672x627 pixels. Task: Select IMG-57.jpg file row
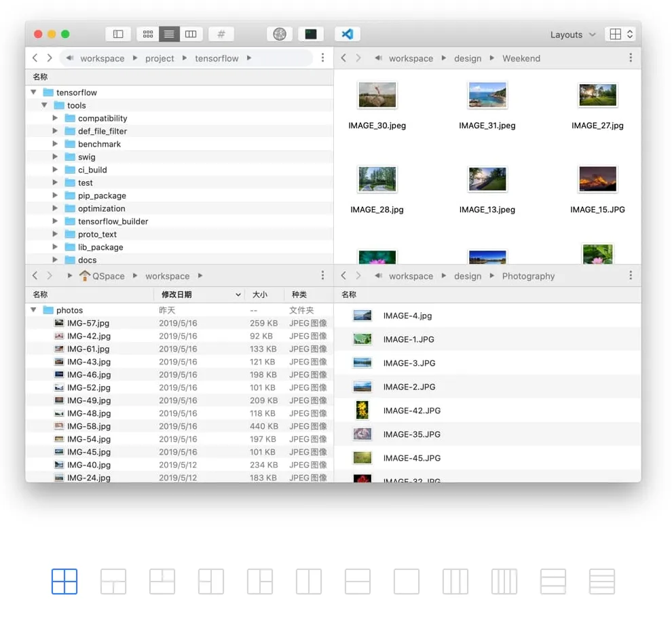pyautogui.click(x=180, y=323)
